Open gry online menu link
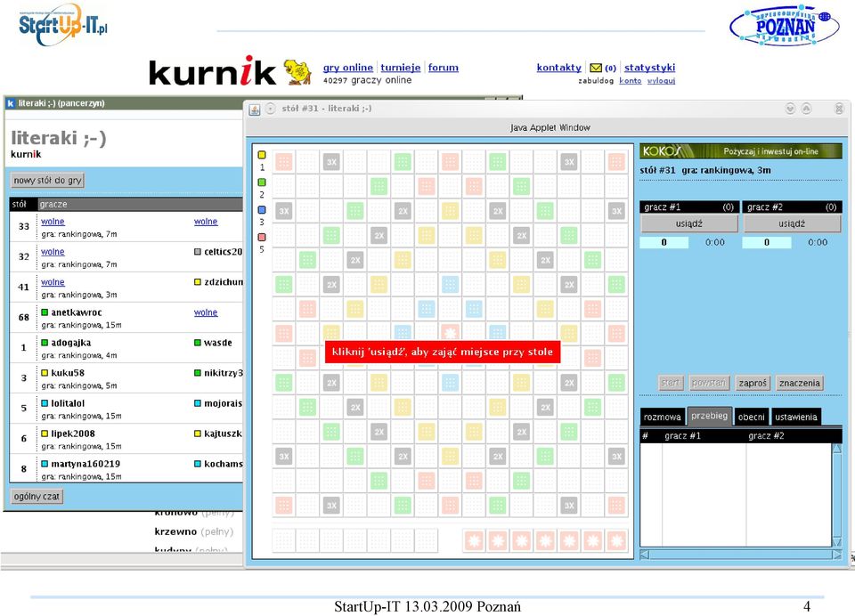855x616 pixels. click(x=348, y=68)
